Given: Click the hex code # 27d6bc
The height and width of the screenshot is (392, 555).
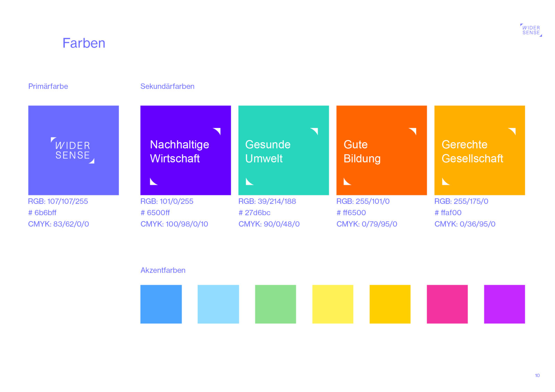Looking at the screenshot, I should [x=254, y=212].
